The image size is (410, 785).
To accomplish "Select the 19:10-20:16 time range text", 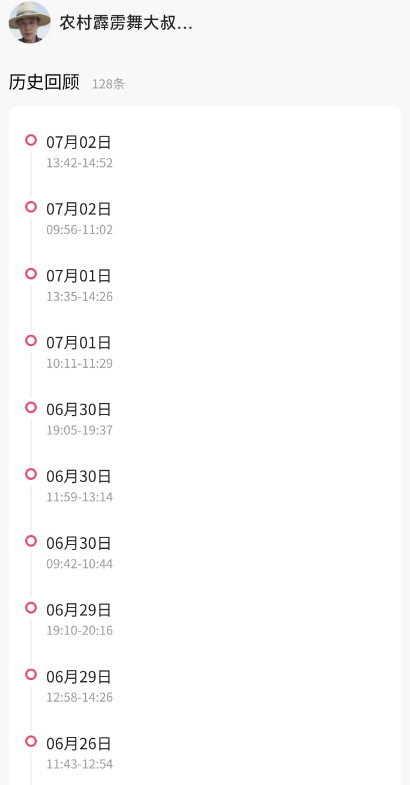I will (80, 631).
